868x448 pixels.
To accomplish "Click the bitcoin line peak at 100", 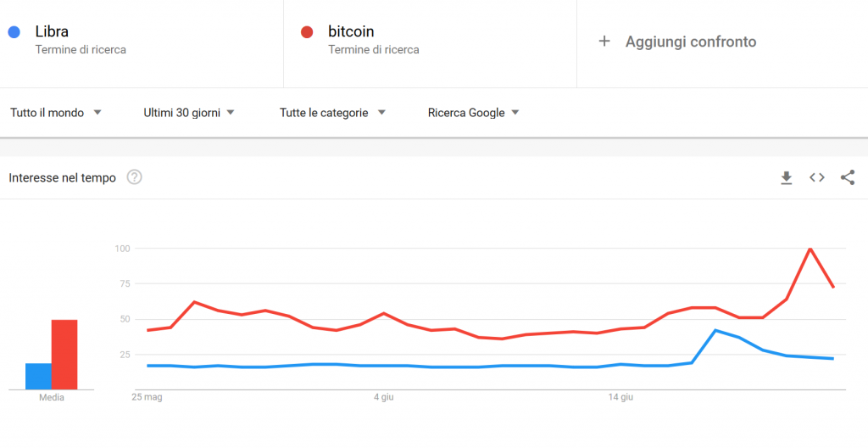I will coord(810,249).
